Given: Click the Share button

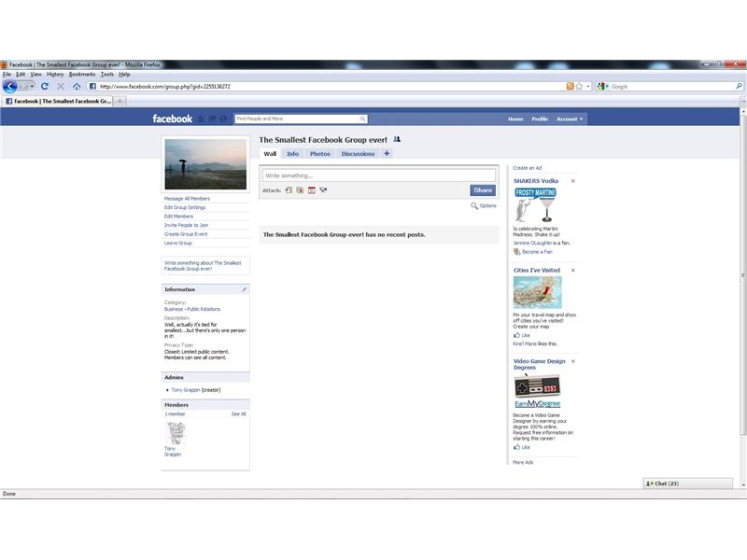Looking at the screenshot, I should pyautogui.click(x=483, y=190).
